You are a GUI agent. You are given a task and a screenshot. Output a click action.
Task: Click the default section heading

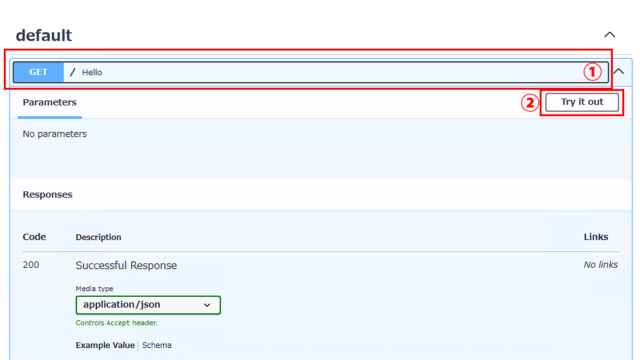(44, 36)
